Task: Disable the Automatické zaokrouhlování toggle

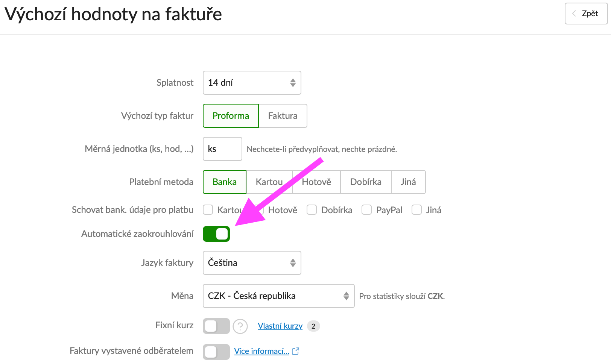Action: 216,234
